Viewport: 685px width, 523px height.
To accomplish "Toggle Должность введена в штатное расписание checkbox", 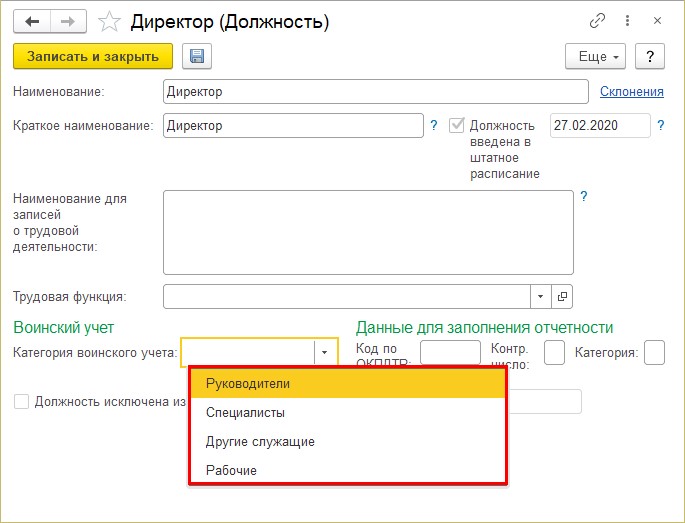I will coord(457,125).
